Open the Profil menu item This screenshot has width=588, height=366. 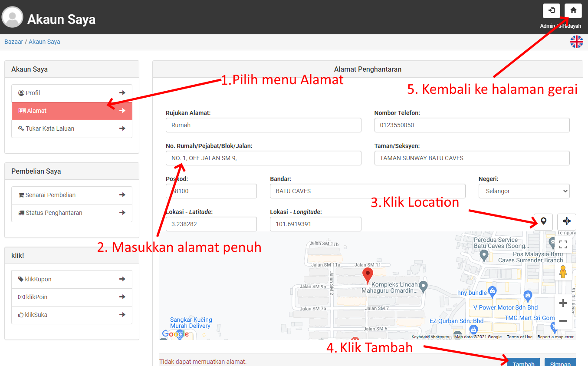point(72,93)
